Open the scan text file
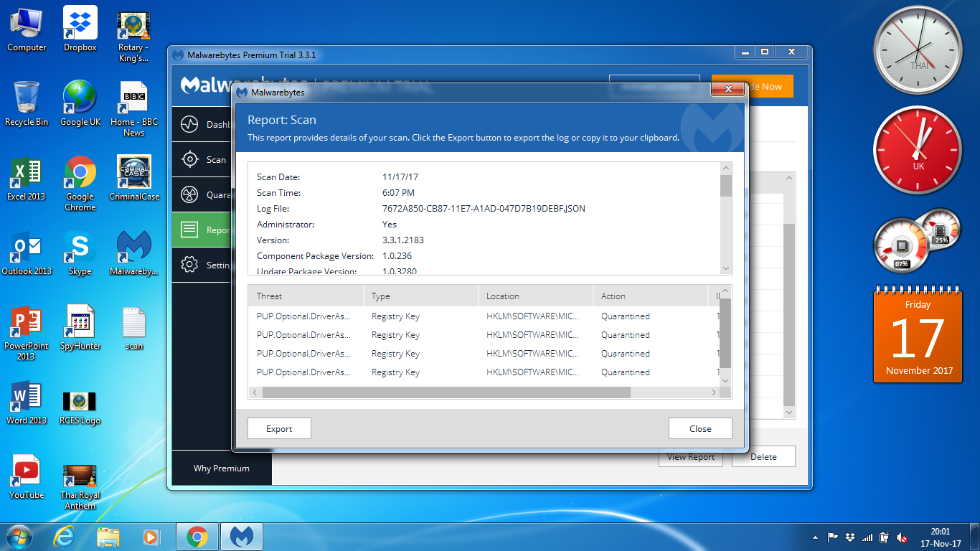Viewport: 980px width, 551px height. click(x=133, y=327)
